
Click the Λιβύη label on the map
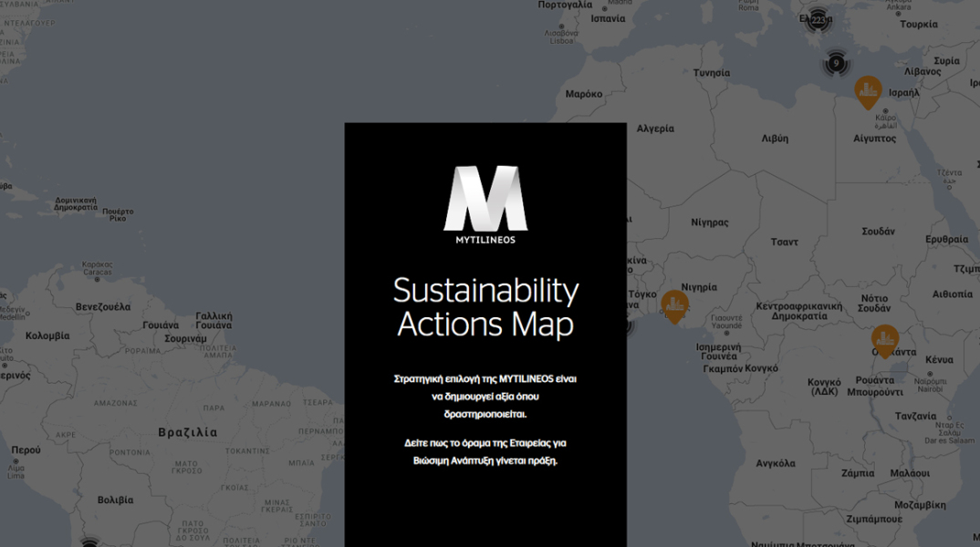coord(775,139)
